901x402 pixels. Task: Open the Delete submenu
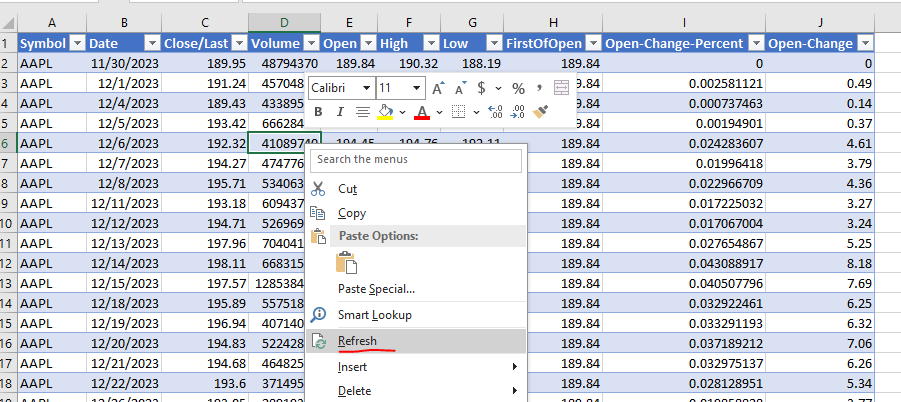pos(416,391)
